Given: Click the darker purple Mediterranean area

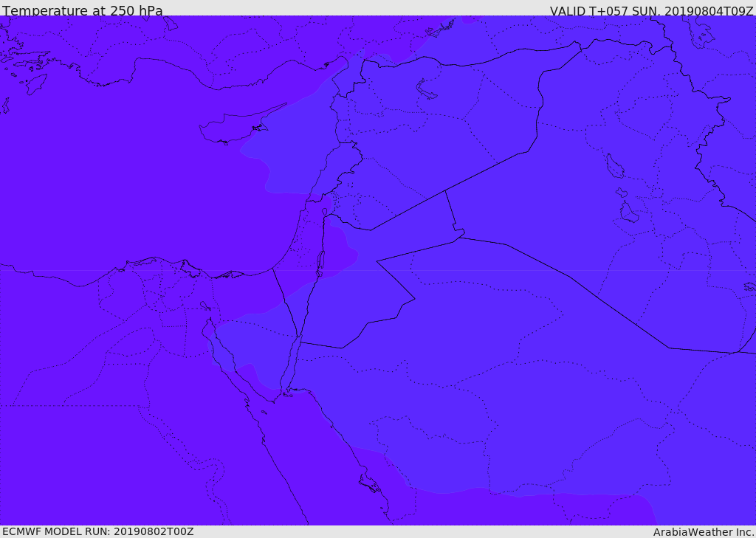Looking at the screenshot, I should click(x=145, y=183).
